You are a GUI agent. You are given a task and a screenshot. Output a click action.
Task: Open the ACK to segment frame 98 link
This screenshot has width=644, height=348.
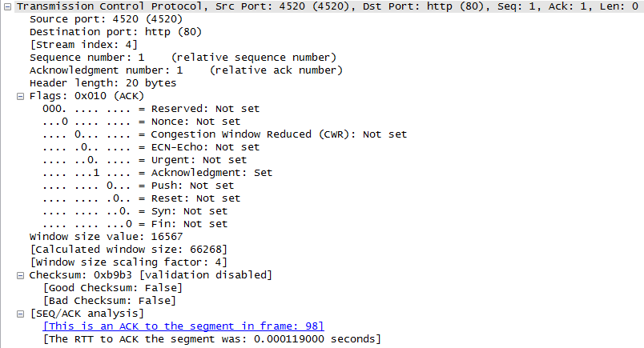tap(183, 326)
